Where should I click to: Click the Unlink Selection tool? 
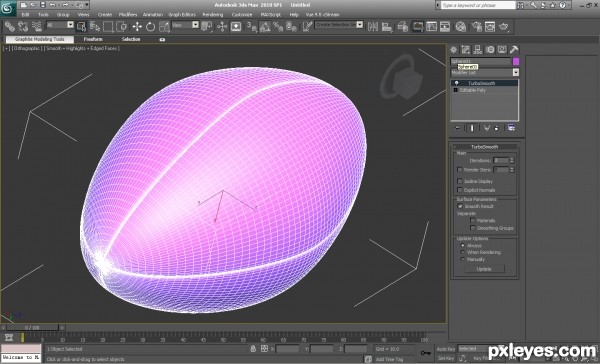23,26
